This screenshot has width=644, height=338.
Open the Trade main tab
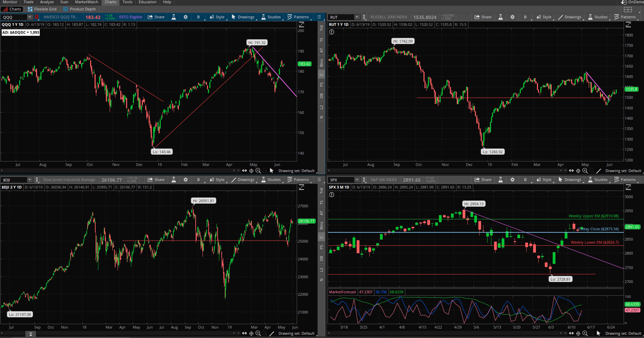coord(28,2)
